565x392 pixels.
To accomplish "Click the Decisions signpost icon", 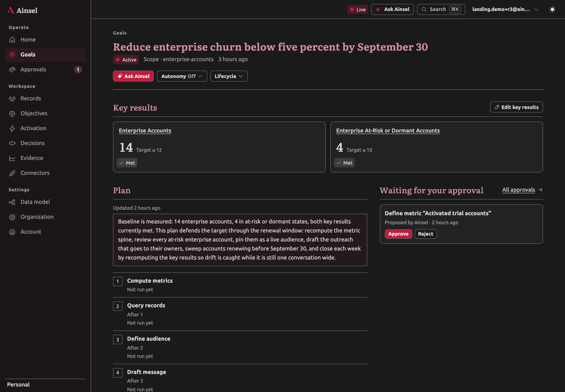I will coord(12,143).
